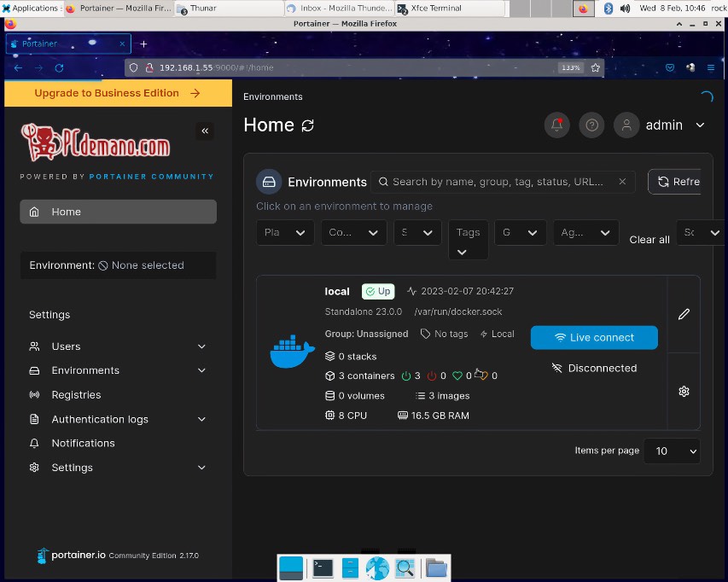Click the Environments breadcrumb link
This screenshot has height=582, width=728.
(x=273, y=96)
